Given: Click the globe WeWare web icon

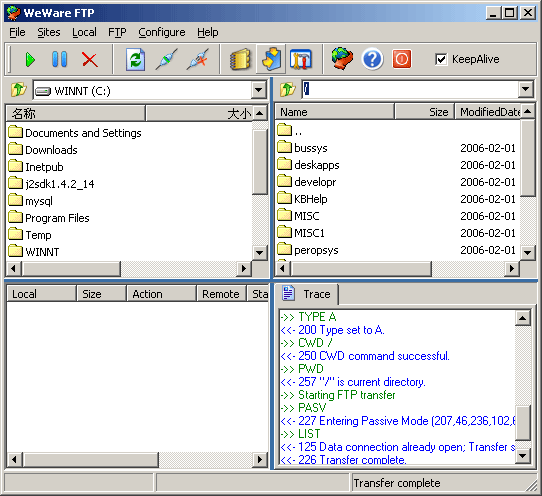Looking at the screenshot, I should point(342,59).
